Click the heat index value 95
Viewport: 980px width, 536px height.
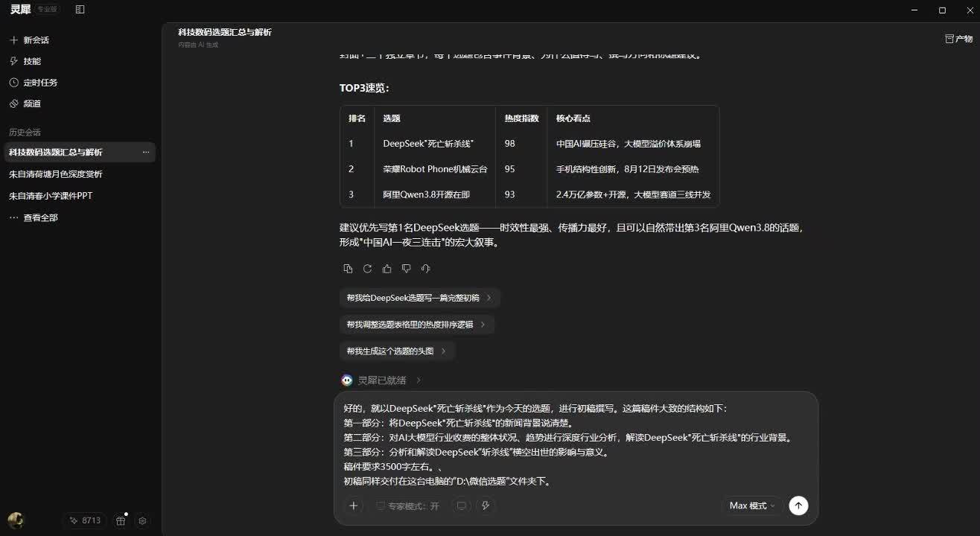pyautogui.click(x=509, y=169)
